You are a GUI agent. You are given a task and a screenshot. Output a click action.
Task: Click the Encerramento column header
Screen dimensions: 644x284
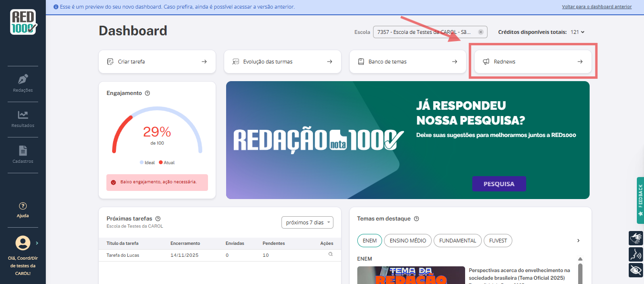[185, 243]
